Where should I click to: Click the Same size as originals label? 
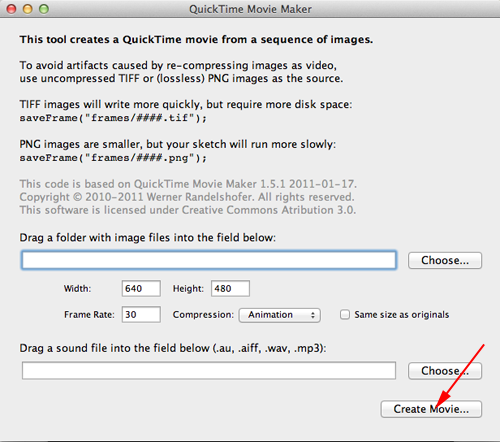402,315
